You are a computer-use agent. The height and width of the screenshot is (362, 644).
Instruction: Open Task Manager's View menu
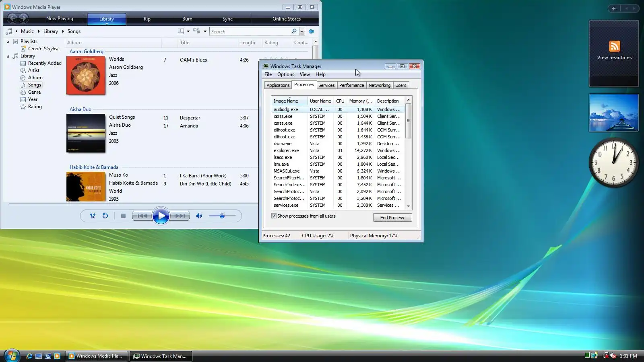[x=305, y=74]
